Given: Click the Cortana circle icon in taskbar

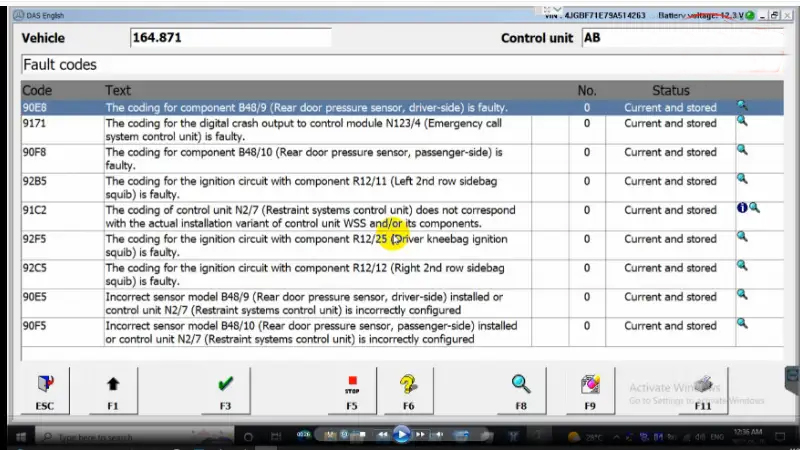Looking at the screenshot, I should [248, 437].
